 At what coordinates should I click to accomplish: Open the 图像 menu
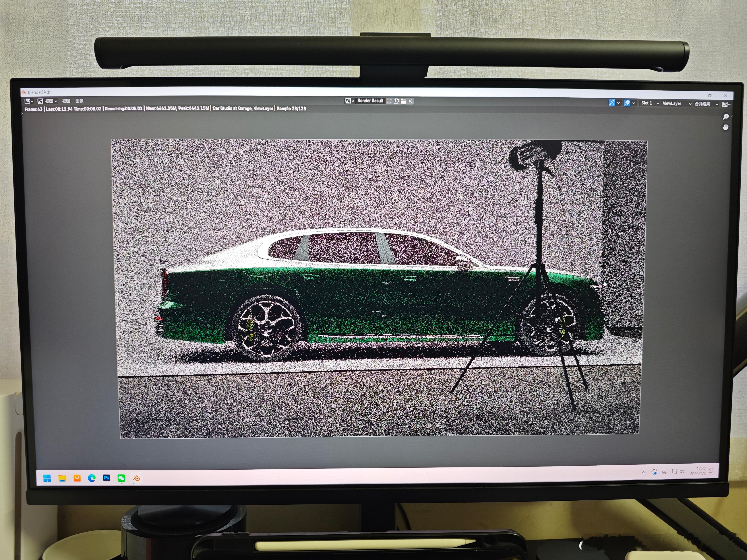pyautogui.click(x=79, y=101)
